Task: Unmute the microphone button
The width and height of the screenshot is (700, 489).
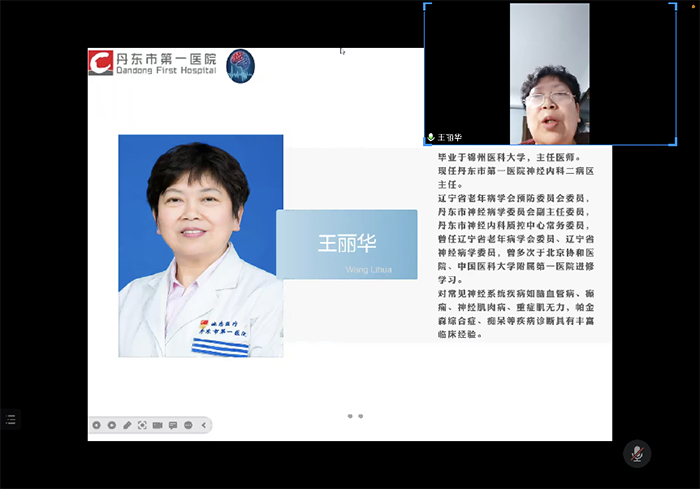Action: coord(636,453)
